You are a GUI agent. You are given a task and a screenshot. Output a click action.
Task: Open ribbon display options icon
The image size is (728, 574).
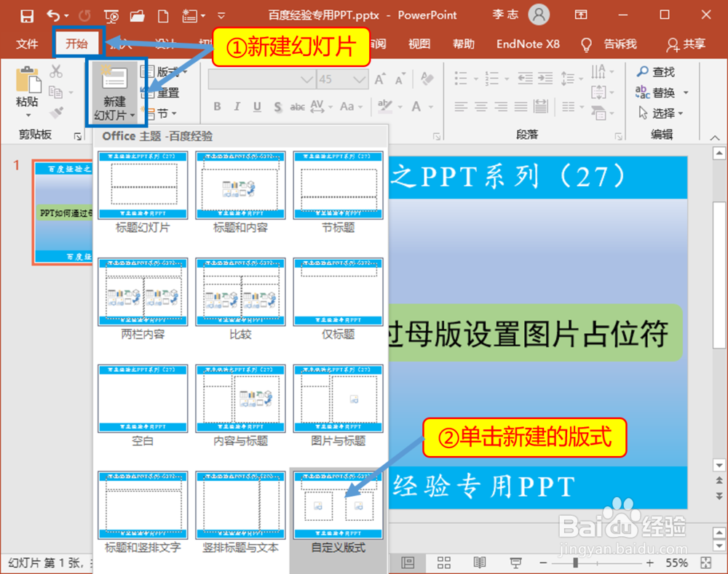click(x=581, y=15)
